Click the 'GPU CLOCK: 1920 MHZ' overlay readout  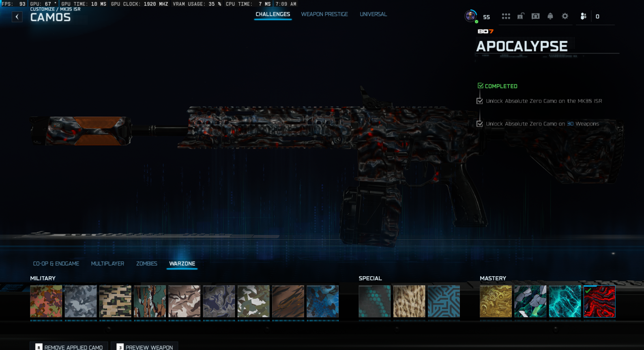140,4
